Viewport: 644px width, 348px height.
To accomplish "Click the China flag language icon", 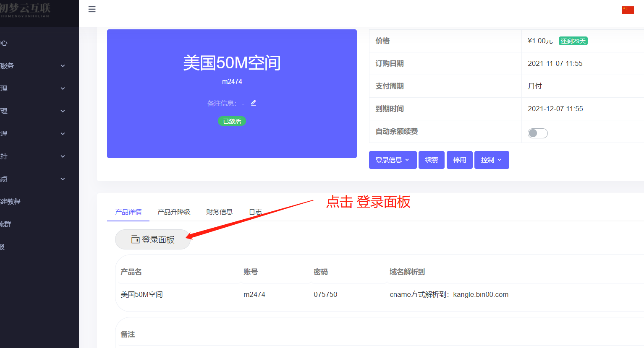I will (x=628, y=10).
